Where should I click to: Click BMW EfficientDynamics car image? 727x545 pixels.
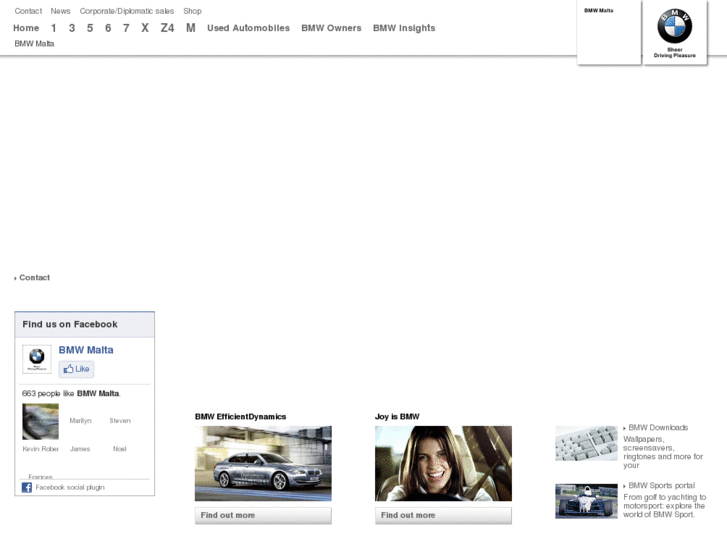tap(263, 463)
